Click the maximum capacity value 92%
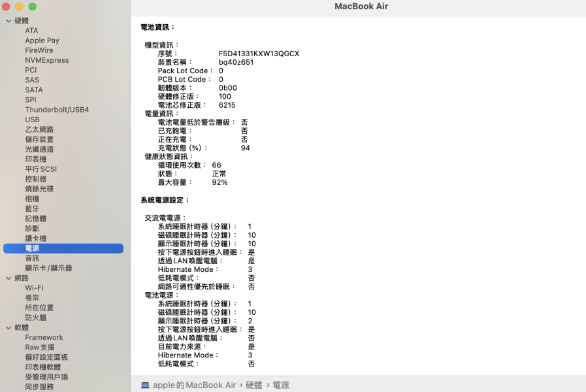 click(x=220, y=182)
